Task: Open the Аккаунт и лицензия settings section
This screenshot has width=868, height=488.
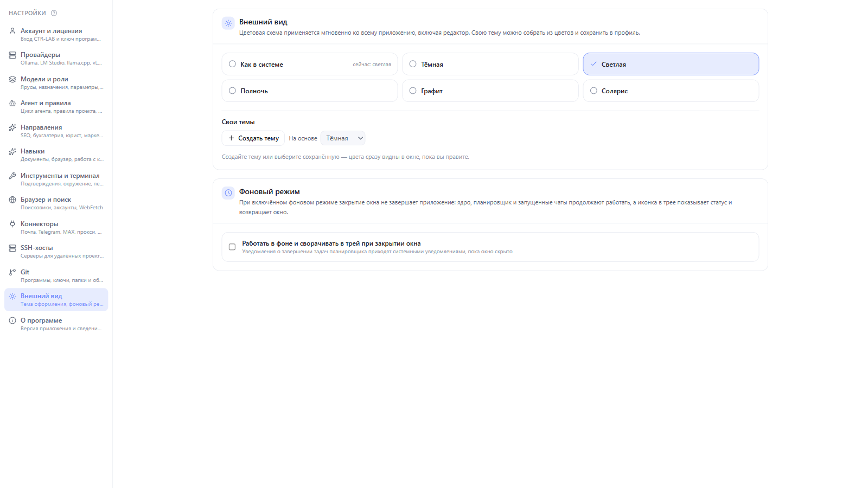Action: 56,35
